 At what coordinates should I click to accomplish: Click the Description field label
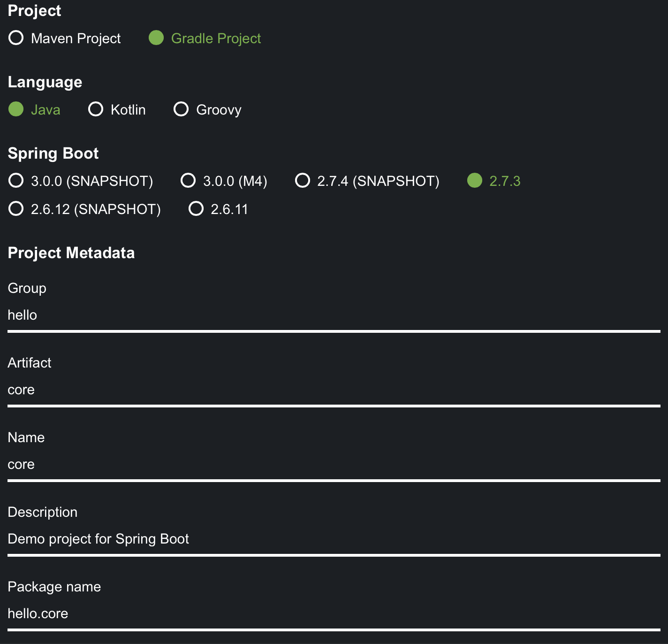coord(42,512)
